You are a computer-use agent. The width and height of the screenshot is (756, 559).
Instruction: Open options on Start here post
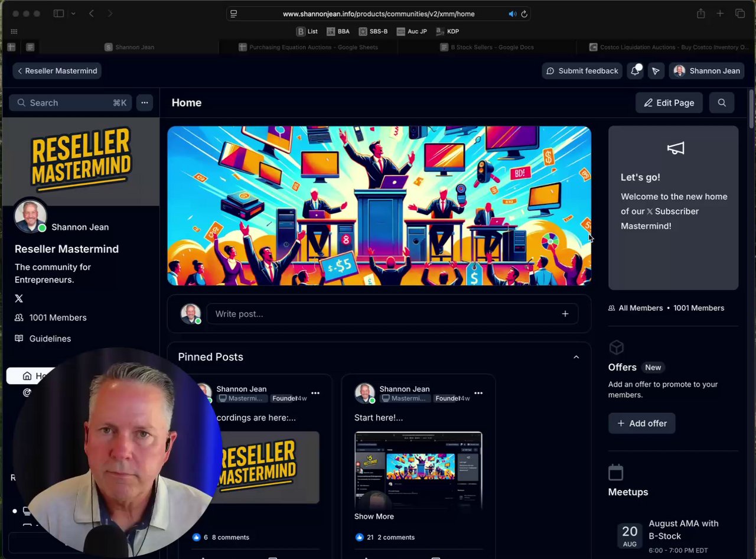coord(478,393)
